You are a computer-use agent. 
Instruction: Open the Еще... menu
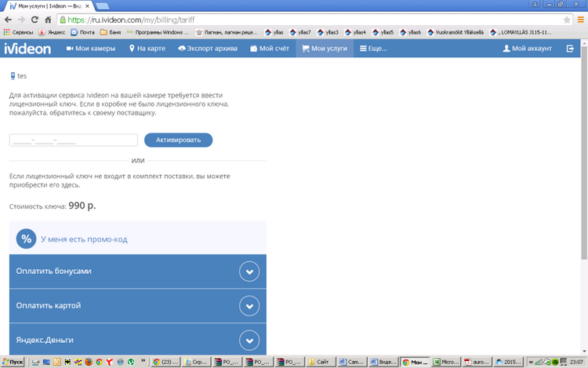tap(373, 49)
